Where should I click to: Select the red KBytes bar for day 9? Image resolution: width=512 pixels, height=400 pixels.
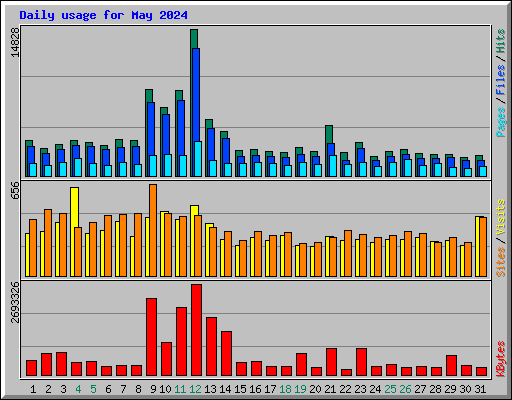point(151,337)
